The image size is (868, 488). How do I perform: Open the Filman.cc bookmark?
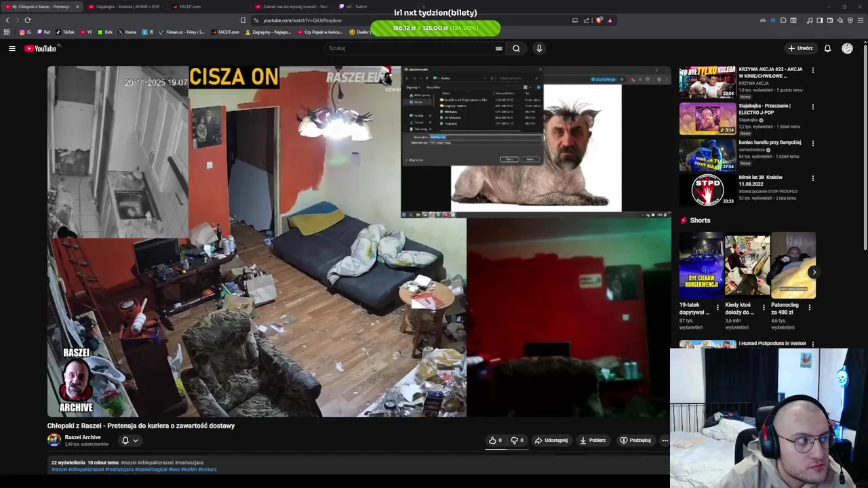tap(182, 32)
